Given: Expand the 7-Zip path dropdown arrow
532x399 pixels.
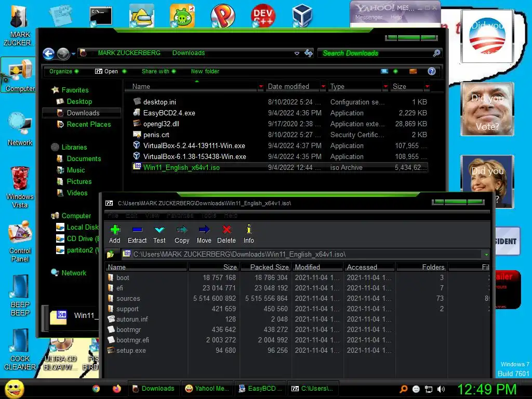Looking at the screenshot, I should point(486,255).
